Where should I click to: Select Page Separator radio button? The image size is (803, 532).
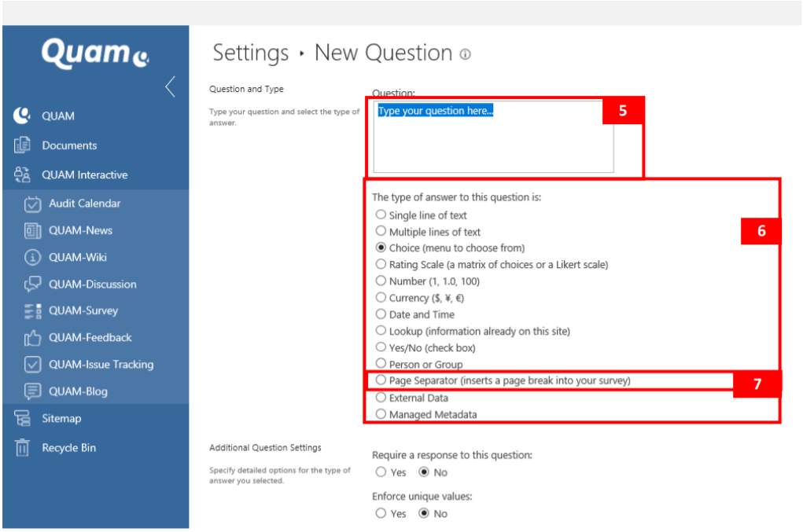point(381,380)
